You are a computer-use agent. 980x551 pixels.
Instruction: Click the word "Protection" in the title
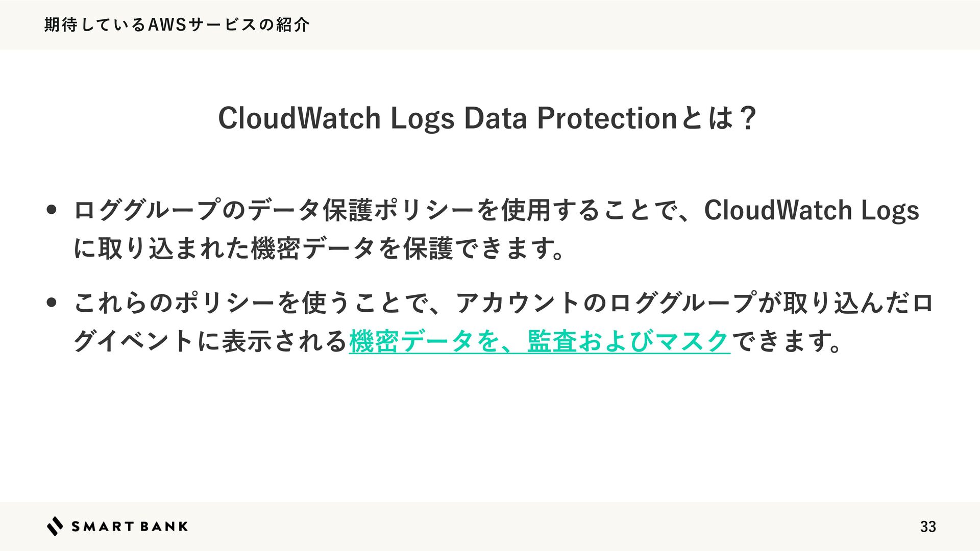pyautogui.click(x=607, y=118)
